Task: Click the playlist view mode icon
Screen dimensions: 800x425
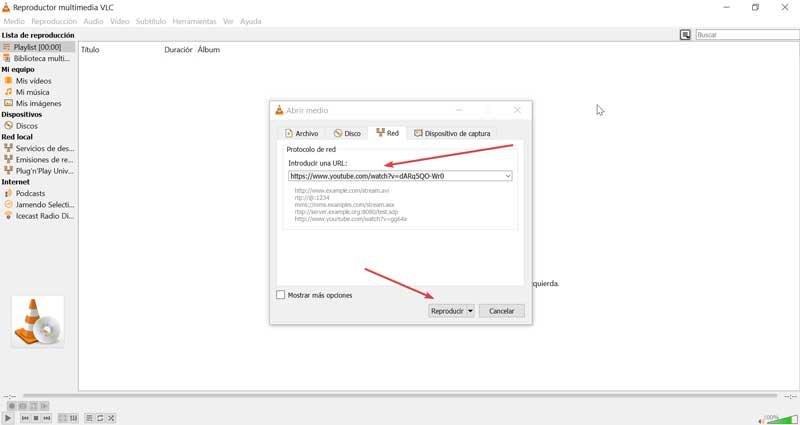Action: (x=685, y=35)
